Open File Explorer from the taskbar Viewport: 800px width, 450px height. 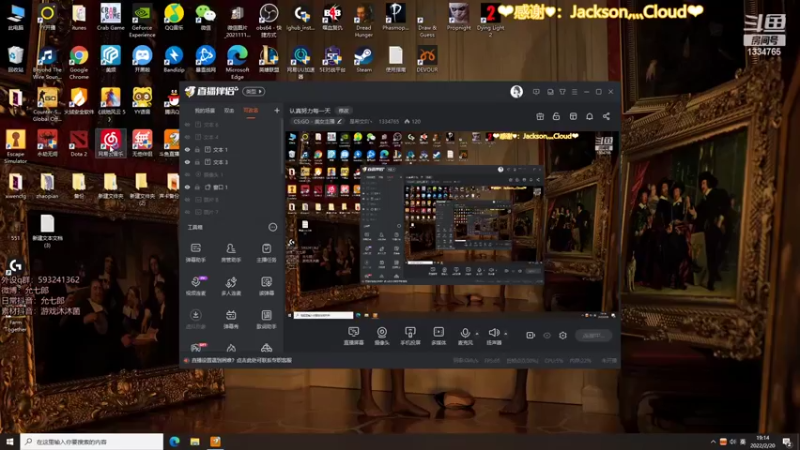pos(195,441)
